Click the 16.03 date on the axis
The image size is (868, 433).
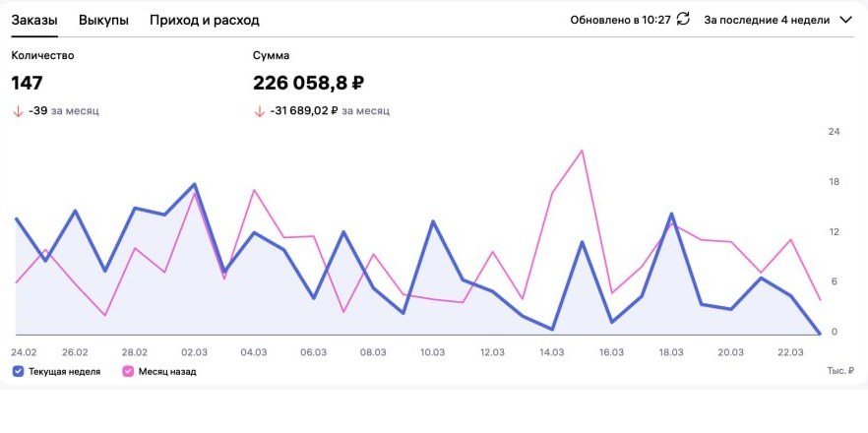tap(611, 352)
